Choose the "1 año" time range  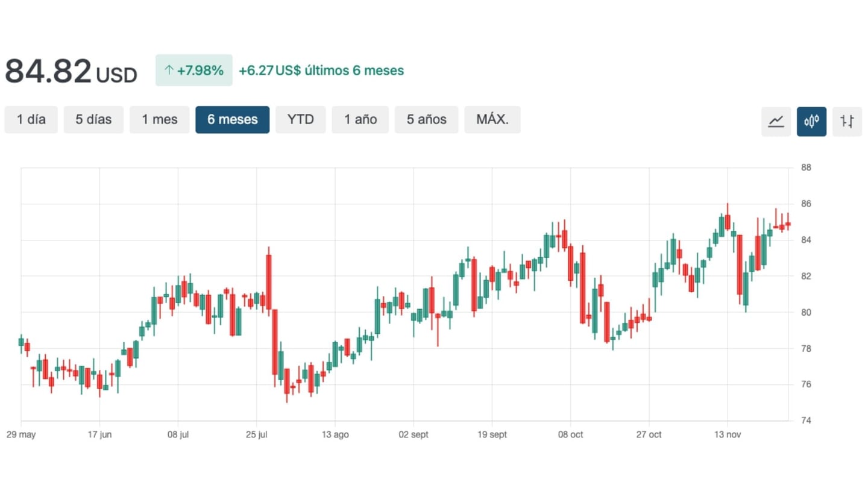coord(360,119)
